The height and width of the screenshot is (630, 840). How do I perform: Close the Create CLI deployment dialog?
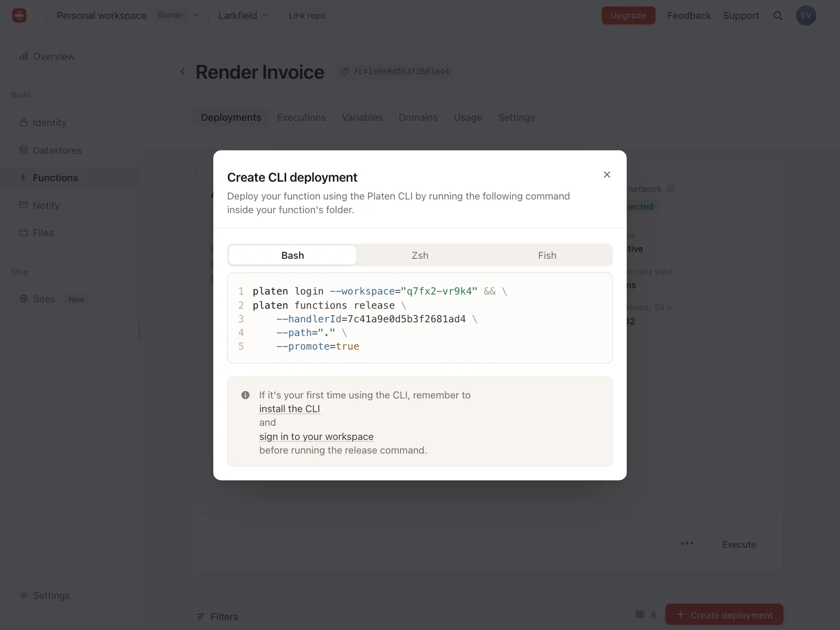coord(607,175)
